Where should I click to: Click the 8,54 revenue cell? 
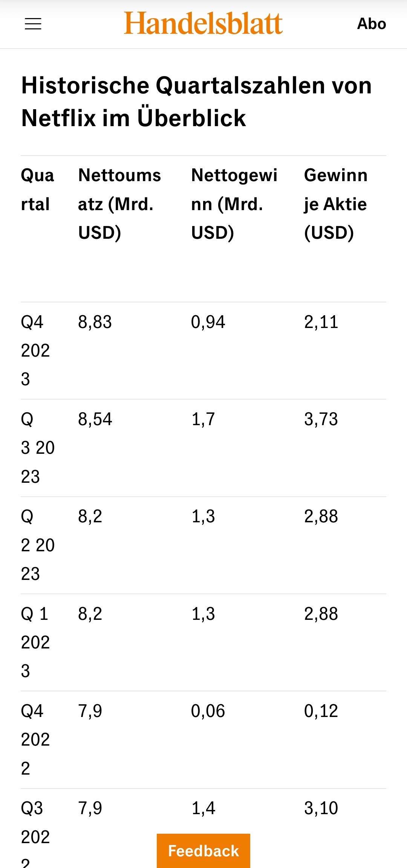95,420
